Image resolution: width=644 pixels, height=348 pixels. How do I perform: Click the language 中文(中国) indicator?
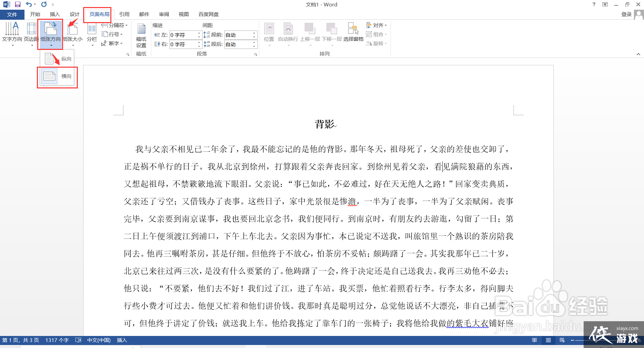99,340
